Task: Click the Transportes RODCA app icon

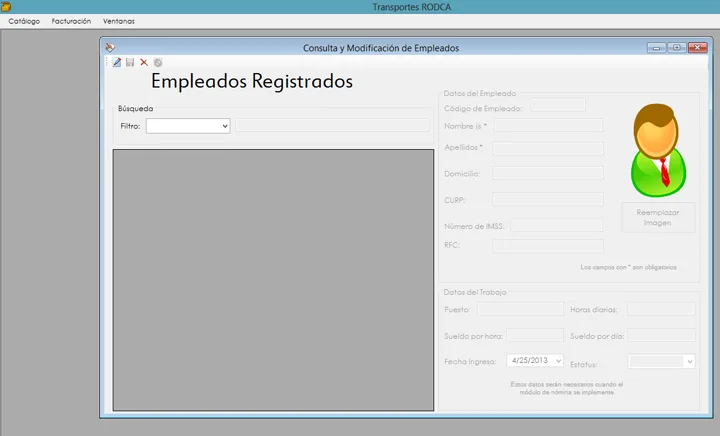Action: coord(6,6)
